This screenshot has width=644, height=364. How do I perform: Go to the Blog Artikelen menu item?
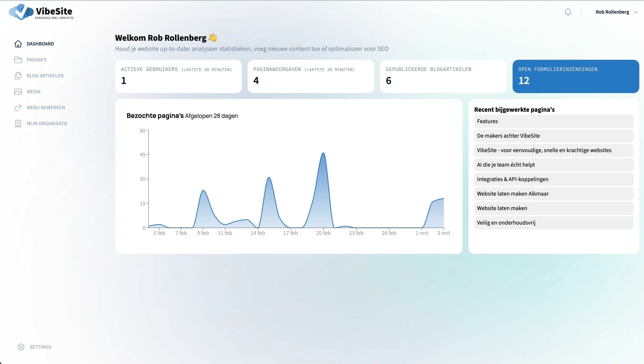tap(45, 76)
